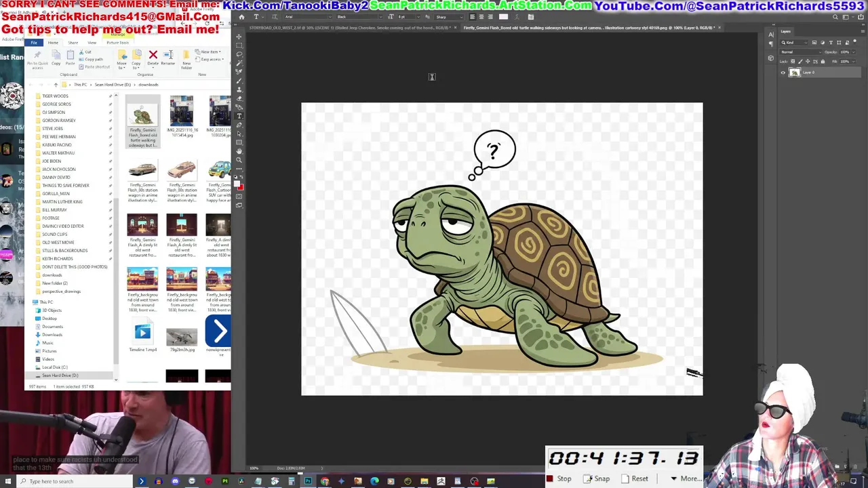The width and height of the screenshot is (868, 488).
Task: Open the Arial font family dropdown
Action: [308, 17]
